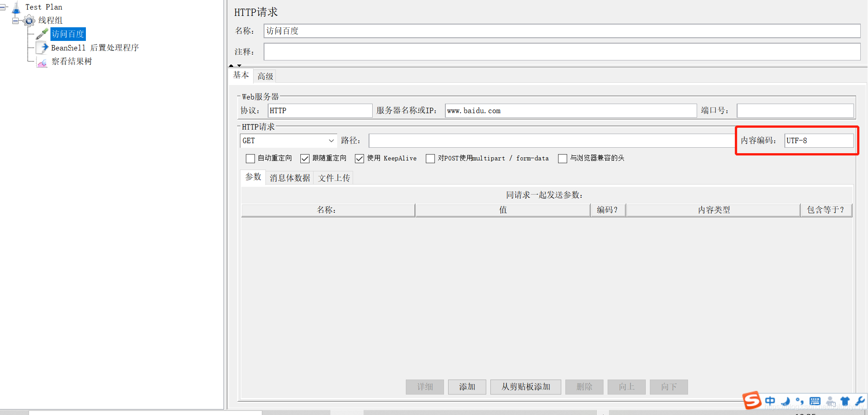Click the 注释 comment field

[562, 52]
